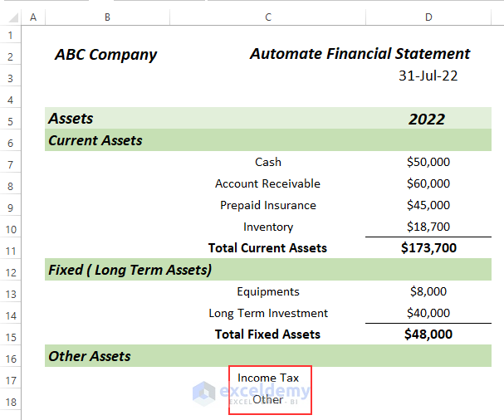
Task: Click the Cash label cell
Action: (x=268, y=162)
